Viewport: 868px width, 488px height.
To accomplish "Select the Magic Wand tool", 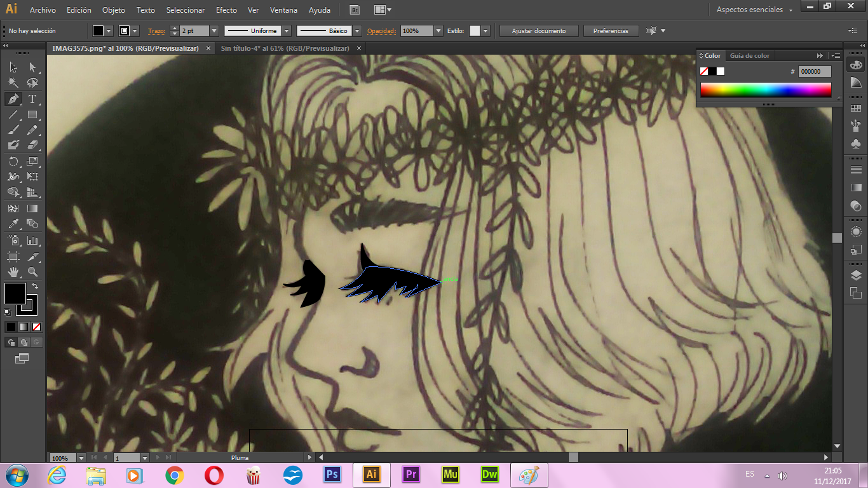I will 13,83.
